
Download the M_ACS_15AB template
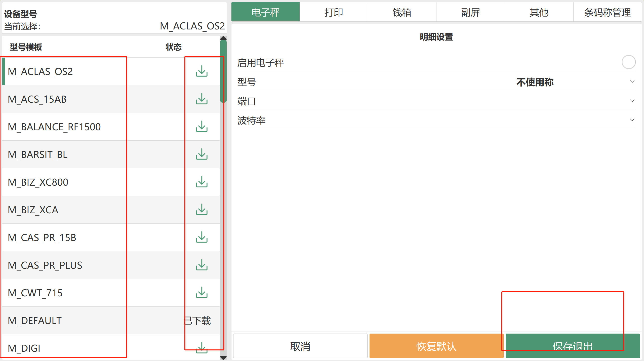[202, 99]
